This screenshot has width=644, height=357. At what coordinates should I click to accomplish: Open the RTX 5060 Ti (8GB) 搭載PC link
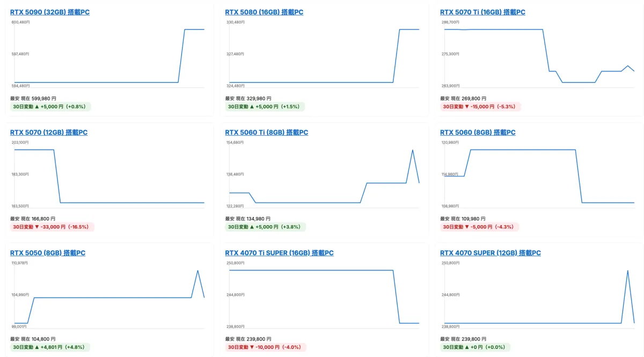pos(266,132)
